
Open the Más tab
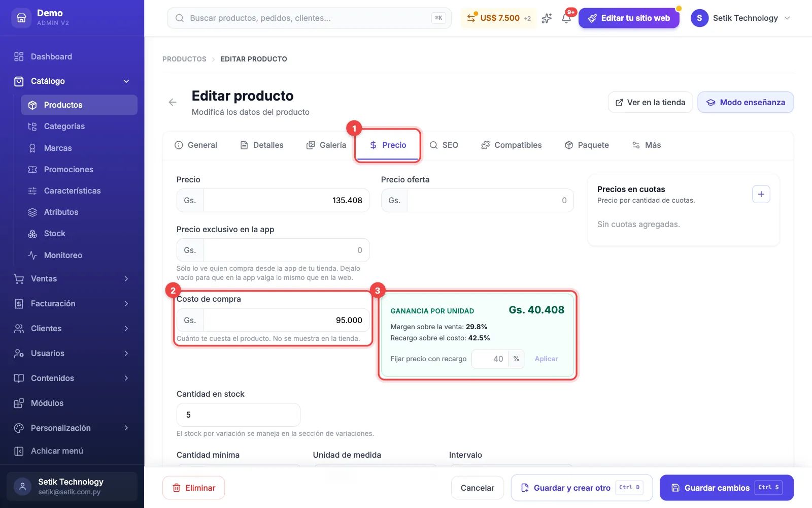647,145
